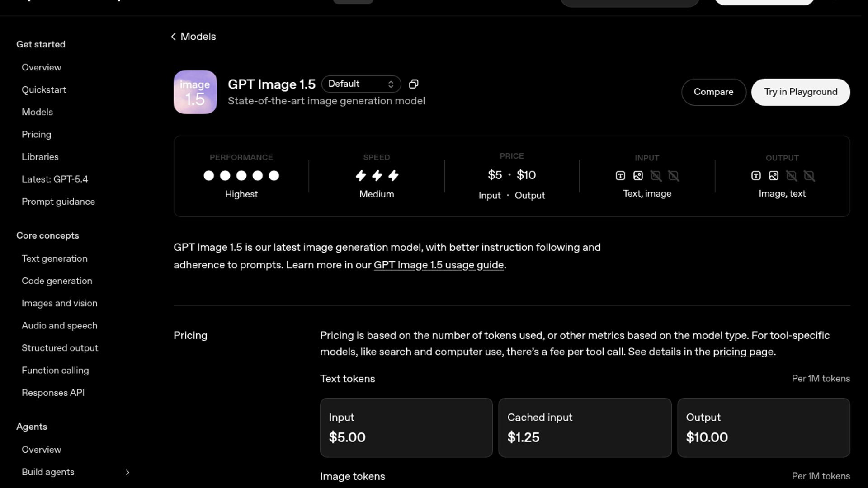The height and width of the screenshot is (488, 868).
Task: Click the image output modality icon
Action: (774, 176)
